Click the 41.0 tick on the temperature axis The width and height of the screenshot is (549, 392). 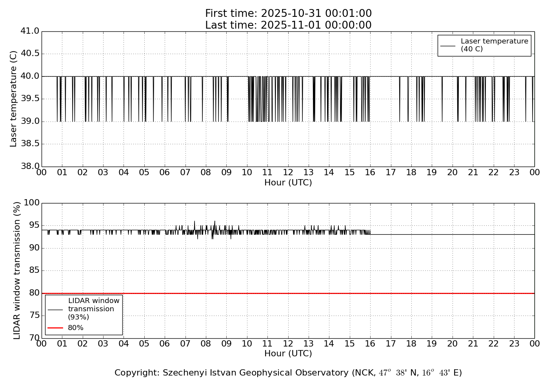click(30, 31)
